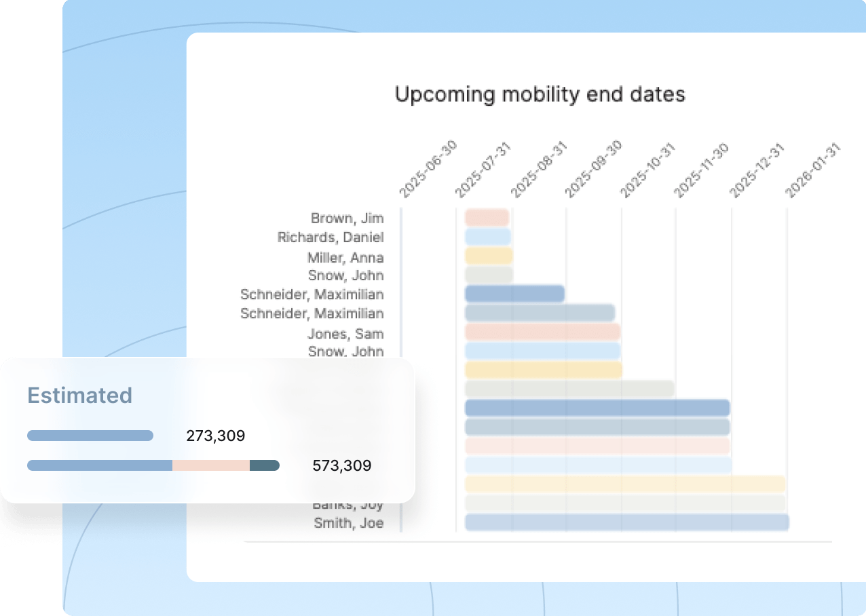Viewport: 866px width, 616px height.
Task: Click Miller, Anna's yellow timeline bar
Action: click(488, 256)
